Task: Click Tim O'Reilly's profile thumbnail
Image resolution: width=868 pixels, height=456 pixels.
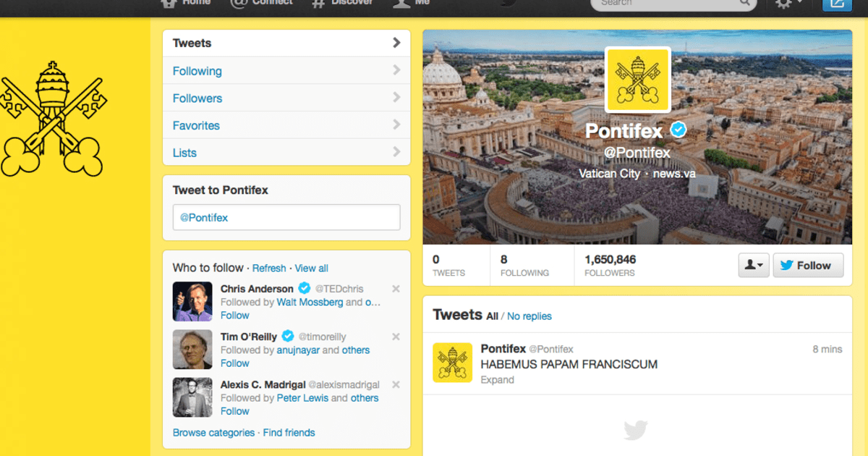Action: (192, 349)
